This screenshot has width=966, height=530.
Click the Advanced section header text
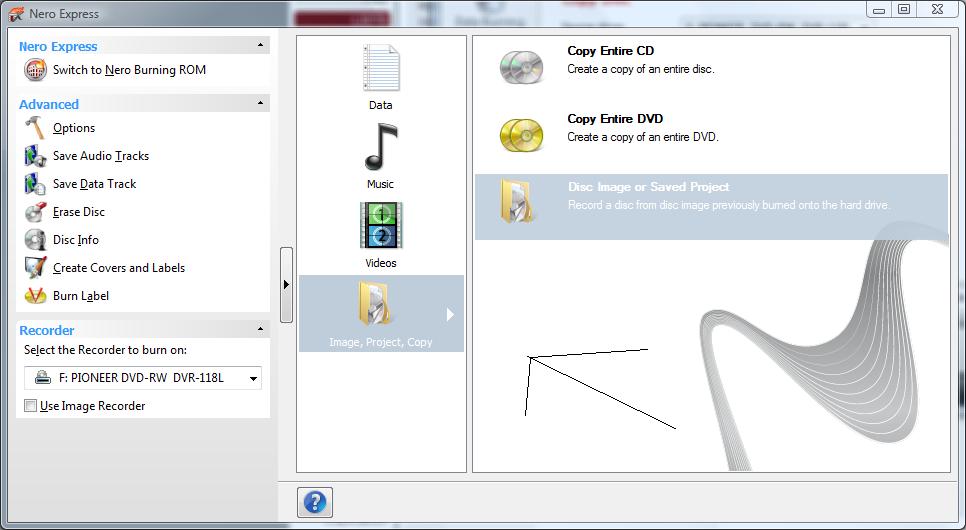49,104
